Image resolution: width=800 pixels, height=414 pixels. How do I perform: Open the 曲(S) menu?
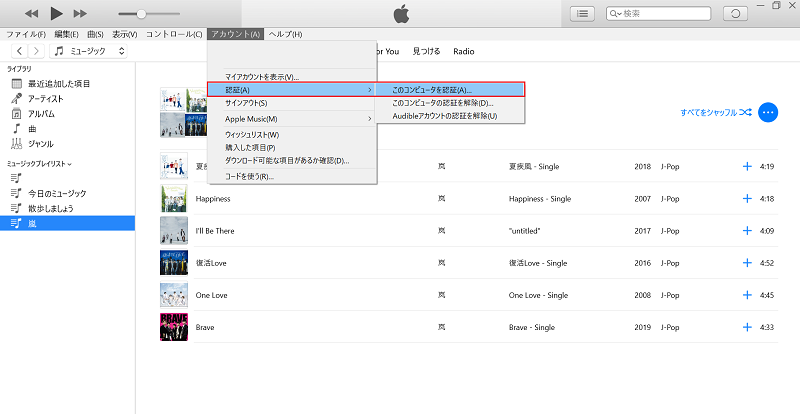point(95,34)
